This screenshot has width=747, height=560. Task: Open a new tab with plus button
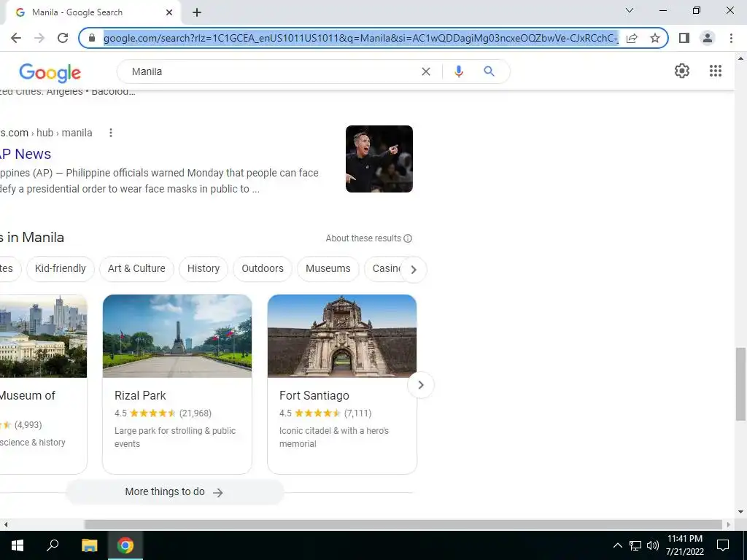(197, 12)
